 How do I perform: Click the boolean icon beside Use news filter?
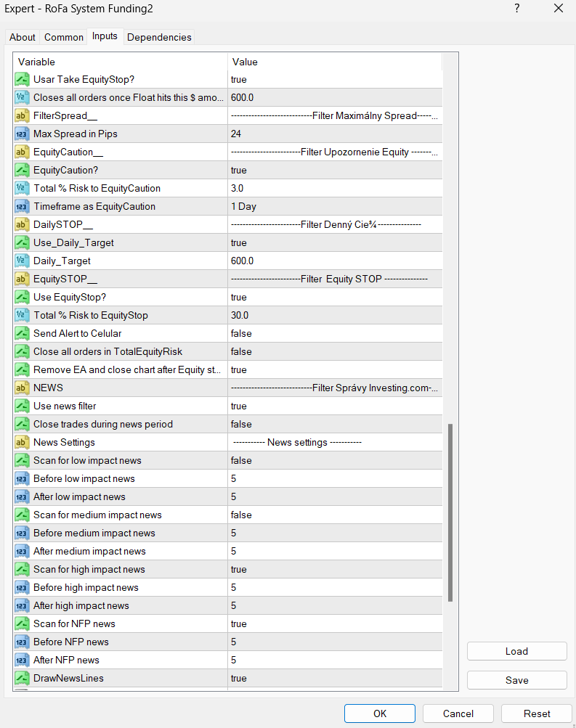22,406
